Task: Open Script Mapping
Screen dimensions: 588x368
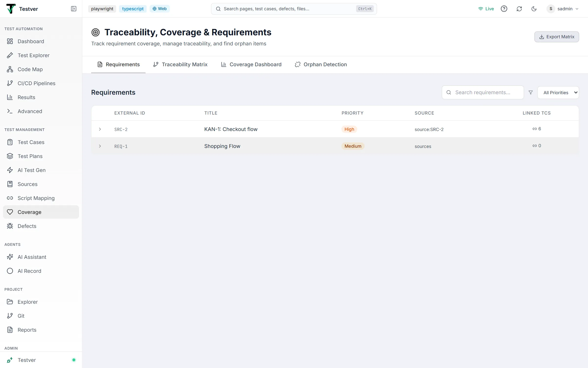Action: [41, 198]
